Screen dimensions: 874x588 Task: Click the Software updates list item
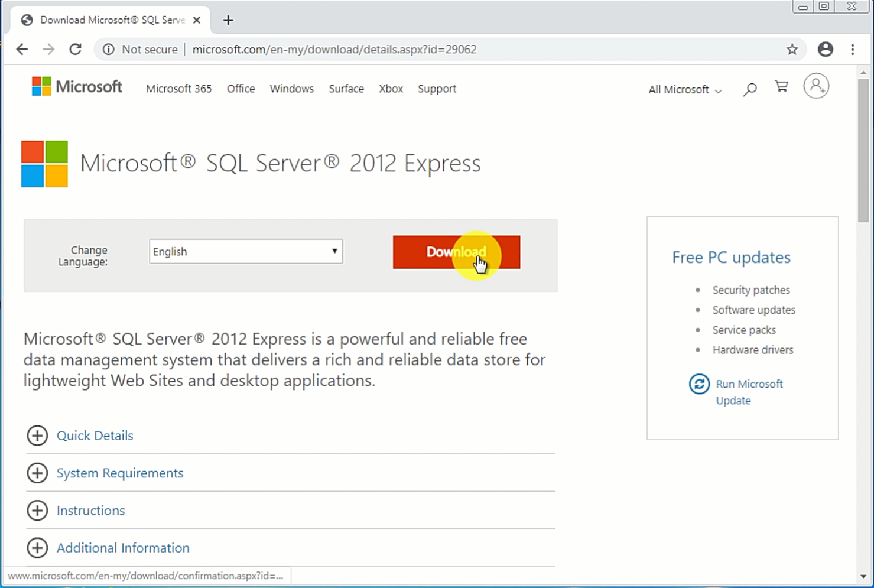(753, 310)
